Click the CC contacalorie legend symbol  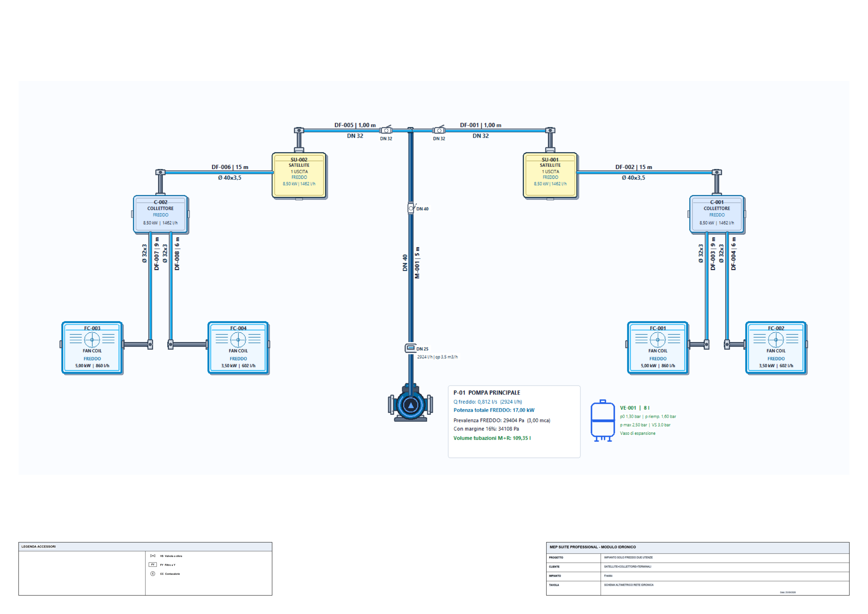pyautogui.click(x=153, y=574)
